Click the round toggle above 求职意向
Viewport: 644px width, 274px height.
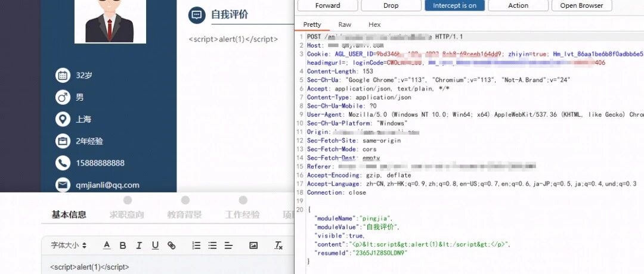[x=128, y=200]
